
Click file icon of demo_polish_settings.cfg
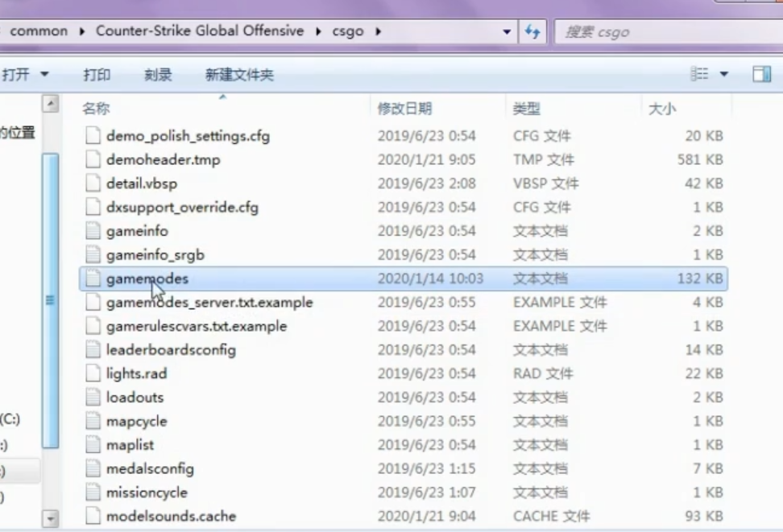click(93, 136)
